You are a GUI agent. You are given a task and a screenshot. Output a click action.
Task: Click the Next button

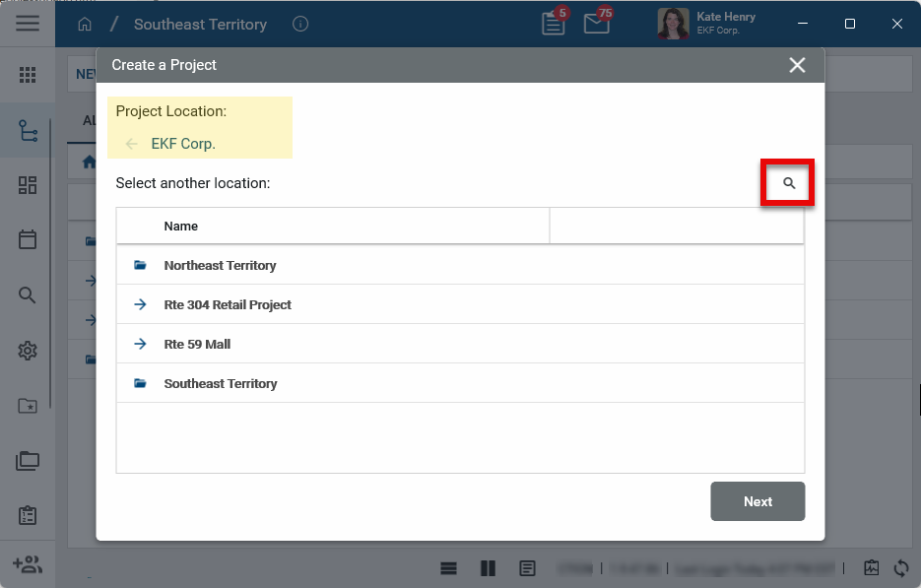point(757,501)
